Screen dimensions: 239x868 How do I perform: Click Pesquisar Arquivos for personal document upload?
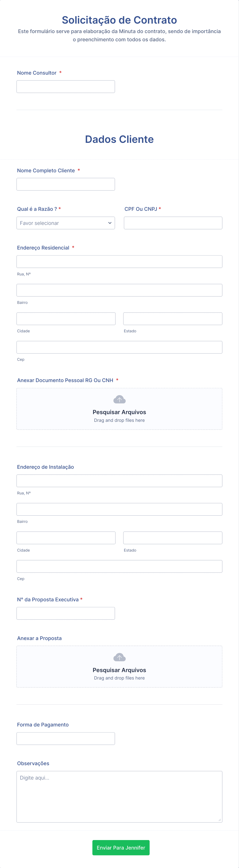(120, 412)
